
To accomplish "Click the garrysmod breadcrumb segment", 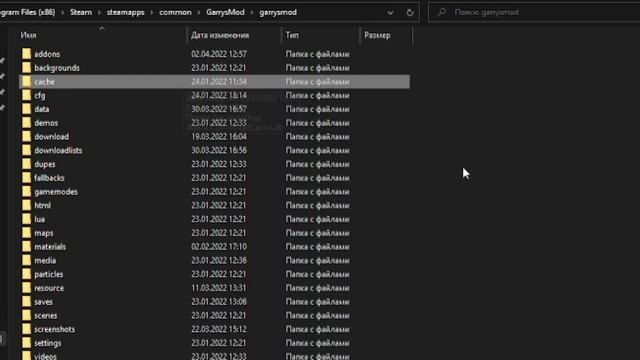I will click(278, 12).
